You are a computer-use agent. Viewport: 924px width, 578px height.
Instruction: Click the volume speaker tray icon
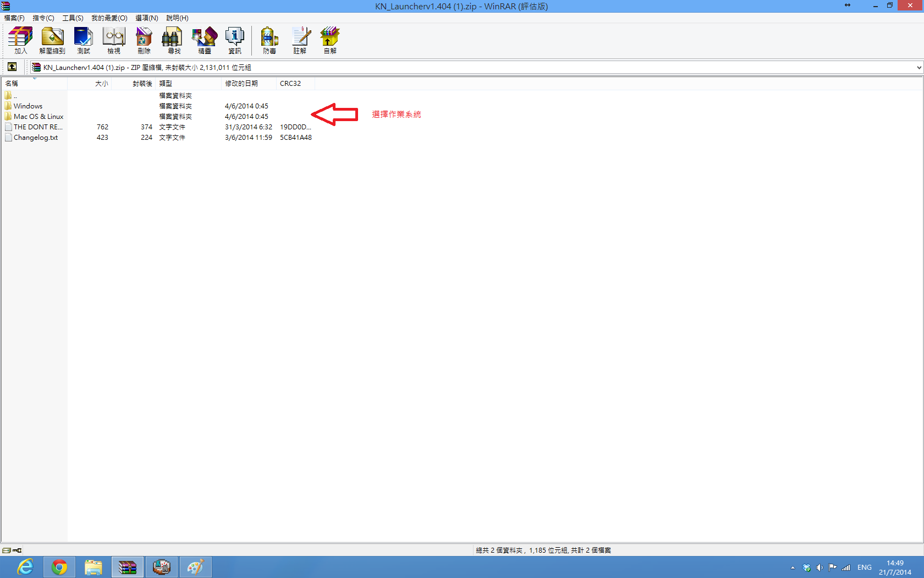point(820,568)
